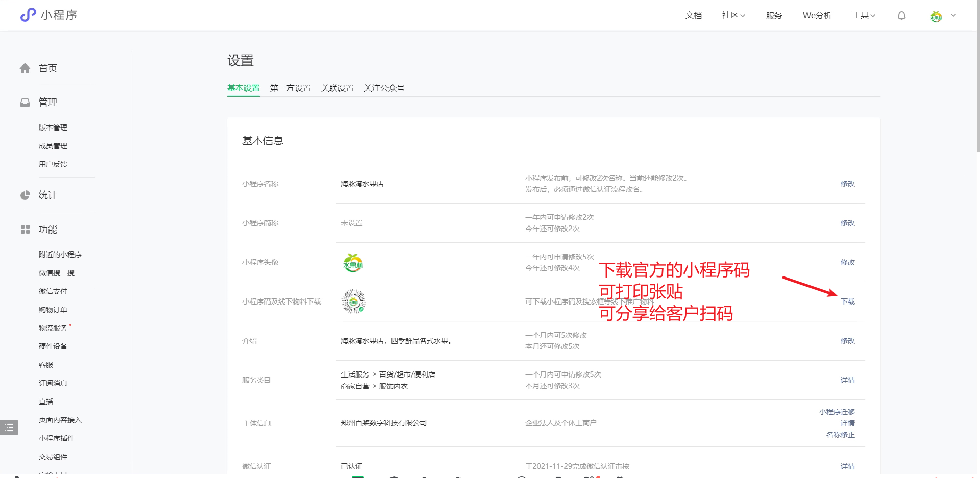Image resolution: width=980 pixels, height=478 pixels.
Task: Click 名称修正 link
Action: [x=841, y=435]
